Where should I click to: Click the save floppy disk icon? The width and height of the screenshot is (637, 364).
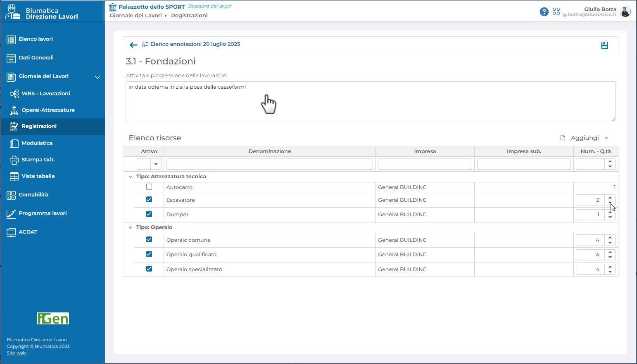coord(604,45)
